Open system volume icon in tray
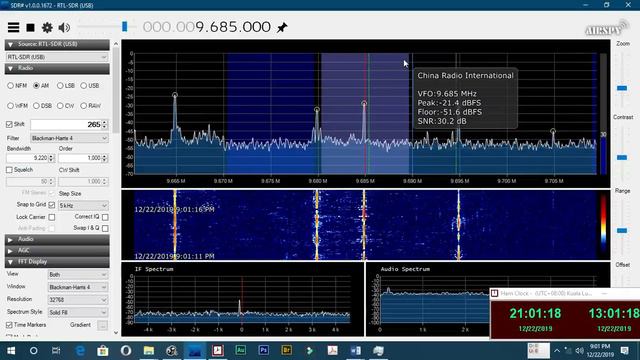Viewport: 640px width, 360px height. point(579,351)
